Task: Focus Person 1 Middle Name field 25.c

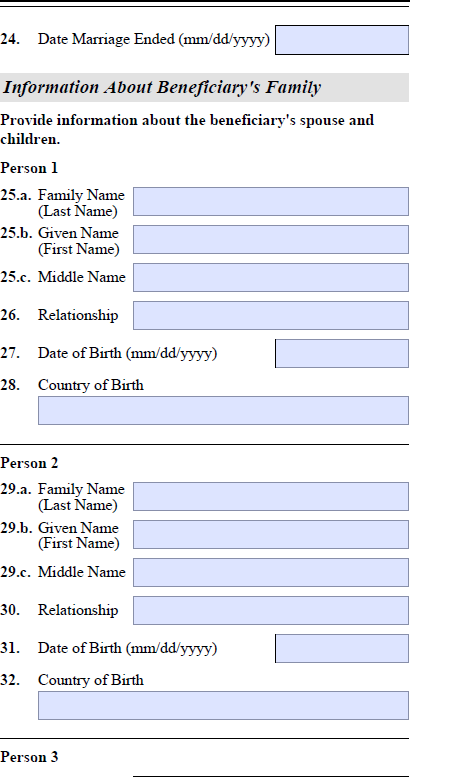Action: pyautogui.click(x=271, y=278)
